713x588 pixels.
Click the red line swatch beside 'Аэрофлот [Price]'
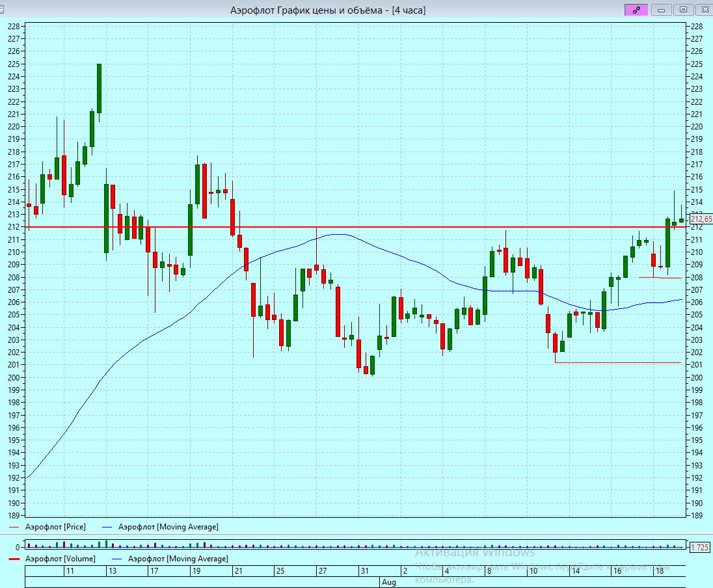coord(14,527)
